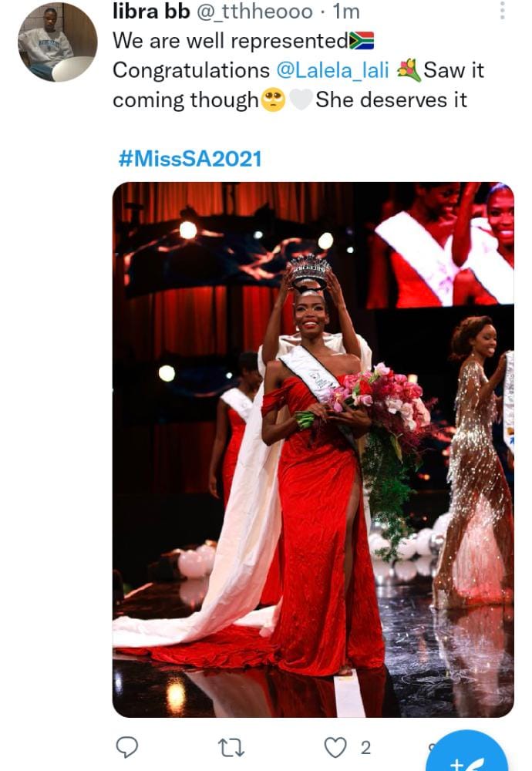This screenshot has width=532, height=771.
Task: Visit the @Lalela_lali mention
Action: tap(333, 70)
